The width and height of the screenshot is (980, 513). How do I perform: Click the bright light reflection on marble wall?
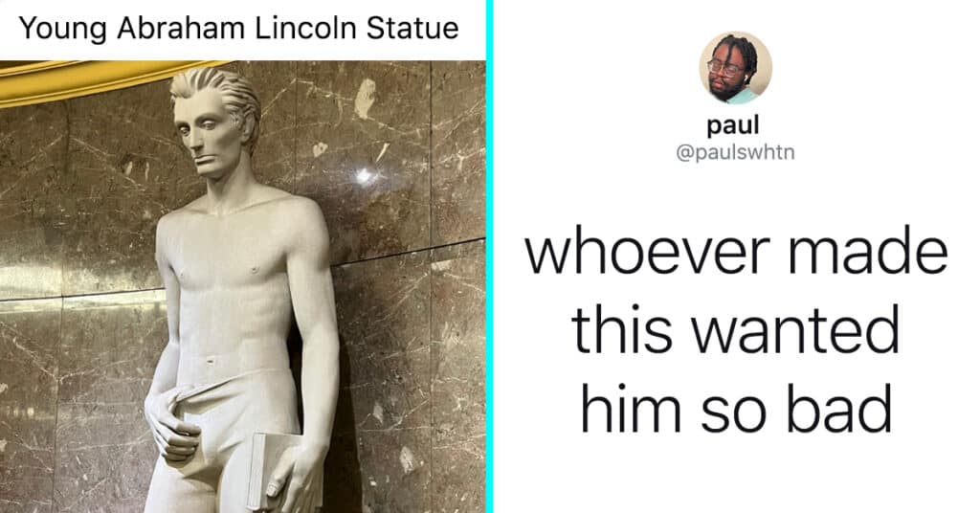click(x=364, y=175)
